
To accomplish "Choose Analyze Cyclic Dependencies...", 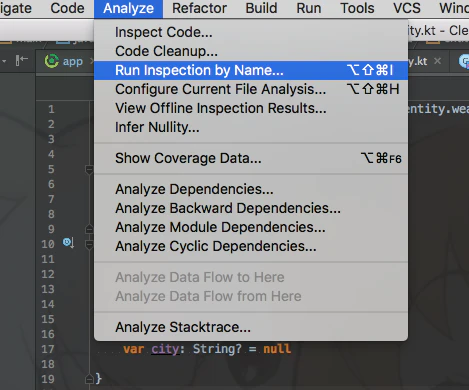I will coord(251,246).
